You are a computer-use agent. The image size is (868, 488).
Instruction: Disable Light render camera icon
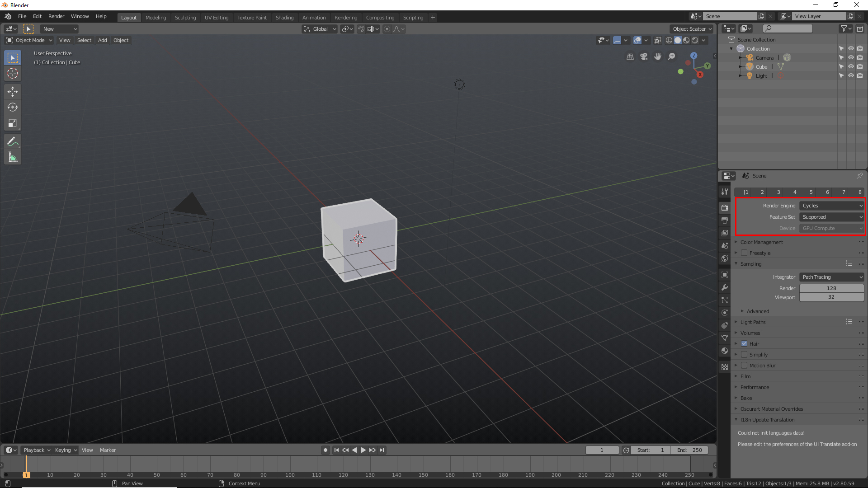860,75
